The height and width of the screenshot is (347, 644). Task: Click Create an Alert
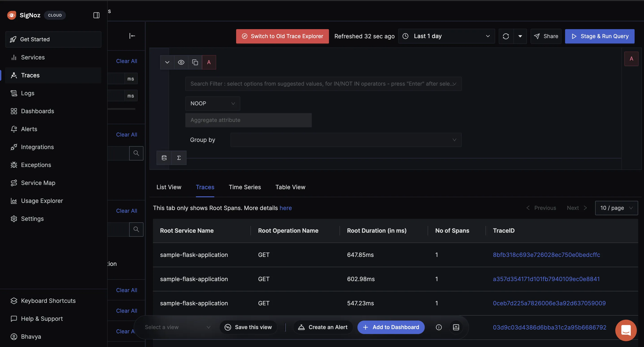tap(323, 327)
